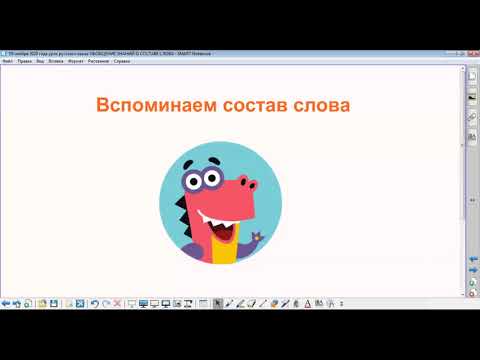Open the Вид menu
Viewport: 480px width, 360px height.
click(x=40, y=61)
